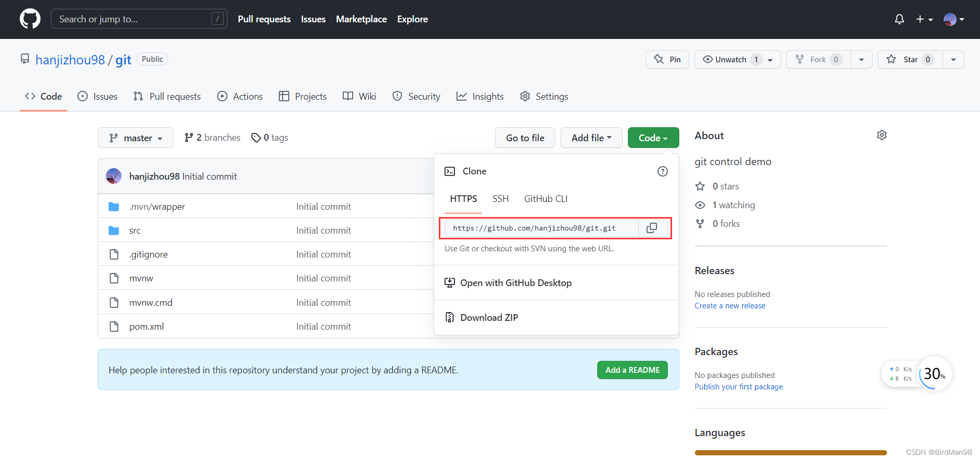
Task: Click the Fork button
Action: click(818, 59)
